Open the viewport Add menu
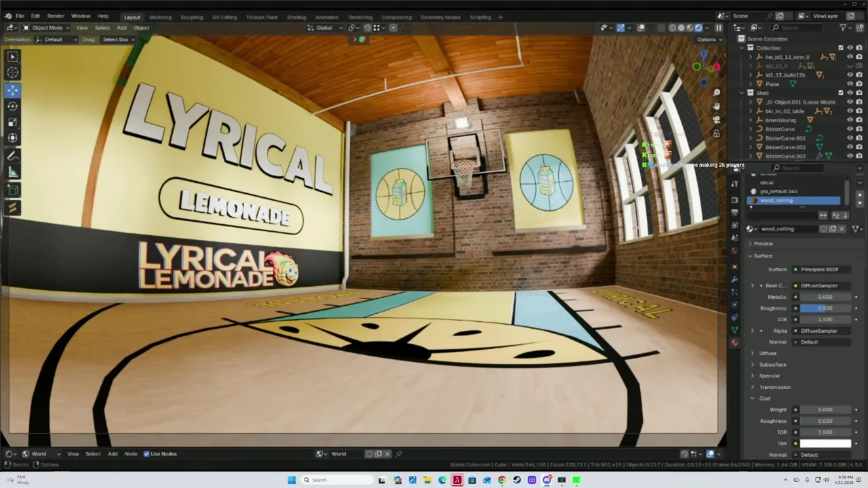The width and height of the screenshot is (868, 488). tap(121, 28)
